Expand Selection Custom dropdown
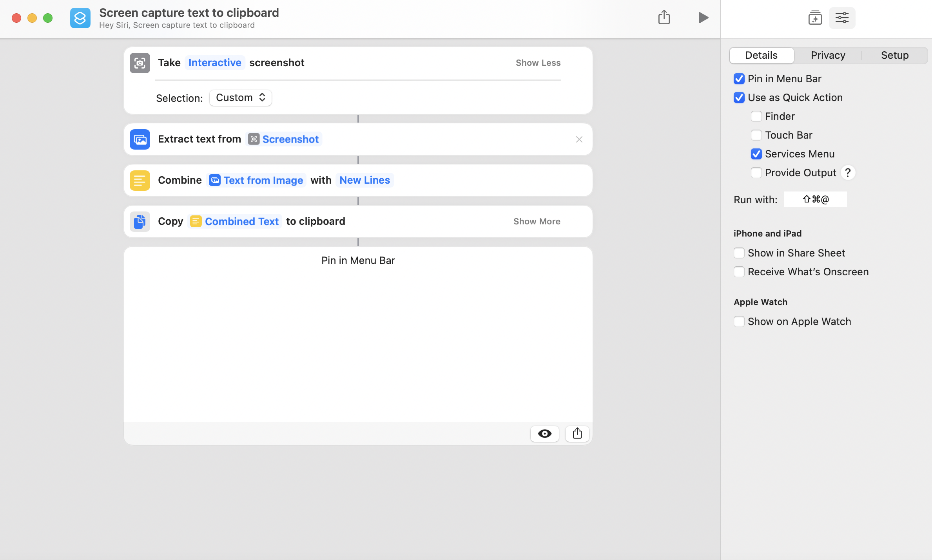 (x=239, y=97)
